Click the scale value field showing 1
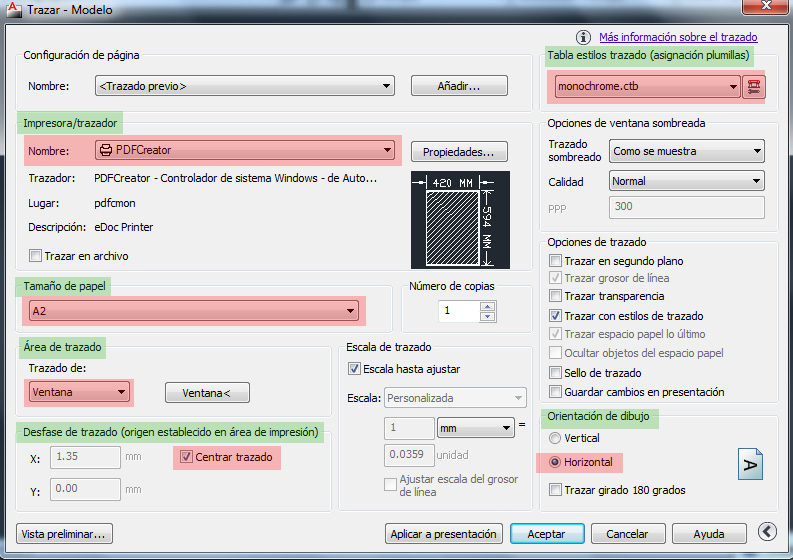This screenshot has height=560, width=793. pyautogui.click(x=409, y=428)
